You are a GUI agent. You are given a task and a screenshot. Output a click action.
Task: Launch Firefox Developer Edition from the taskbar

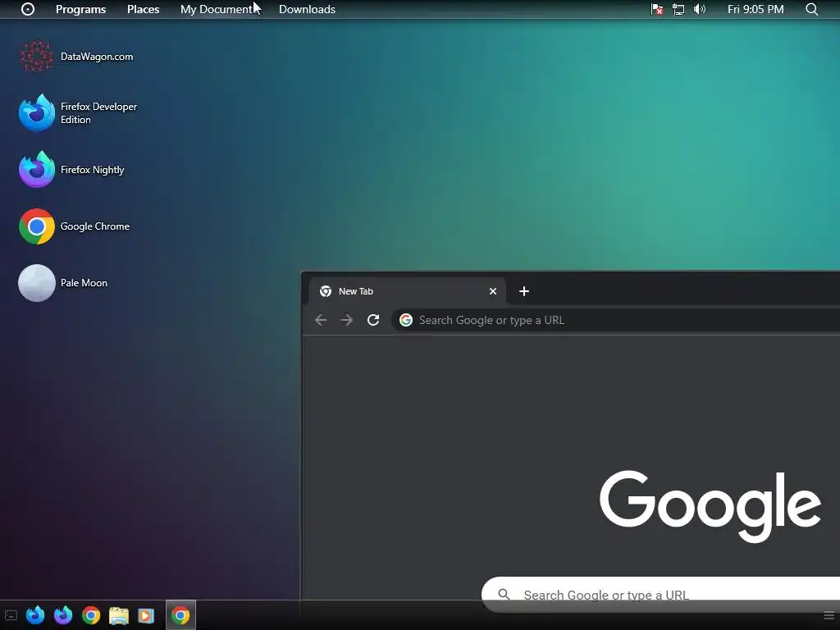click(x=35, y=615)
